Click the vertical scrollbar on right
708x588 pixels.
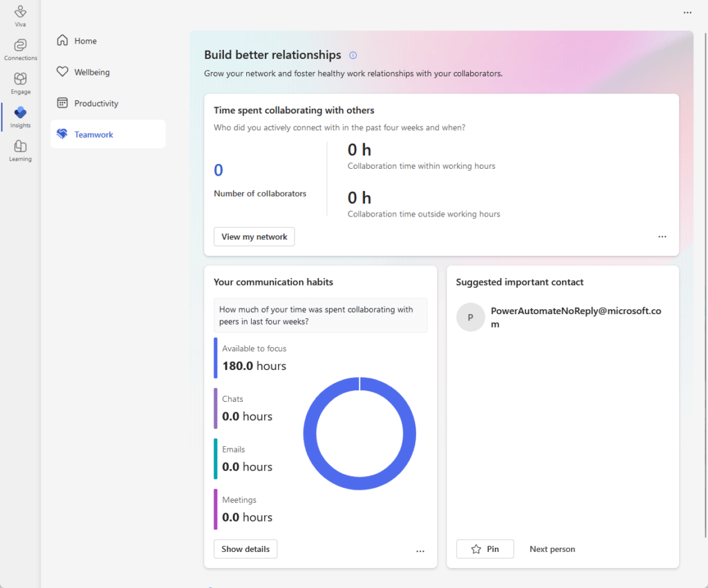point(705,284)
